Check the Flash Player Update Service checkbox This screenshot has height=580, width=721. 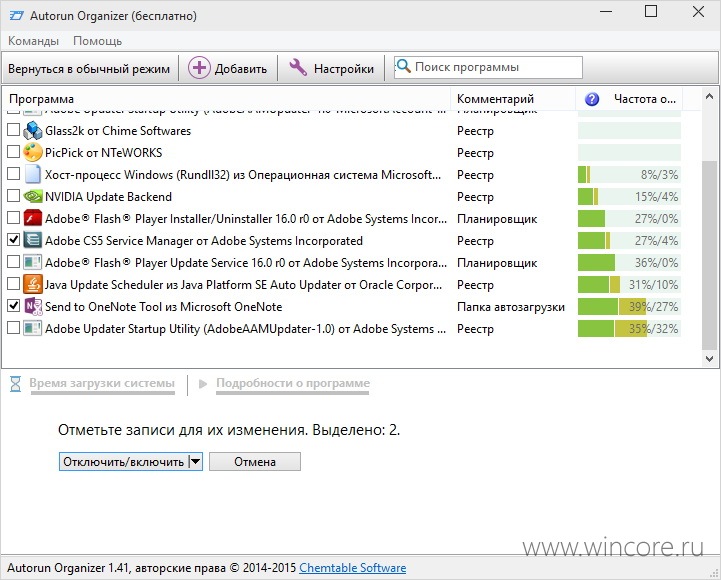point(13,262)
